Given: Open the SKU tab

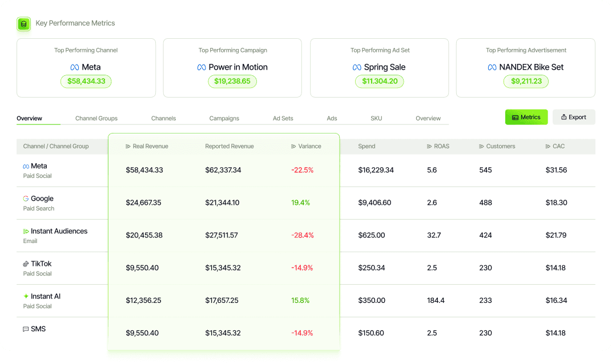Looking at the screenshot, I should (376, 118).
